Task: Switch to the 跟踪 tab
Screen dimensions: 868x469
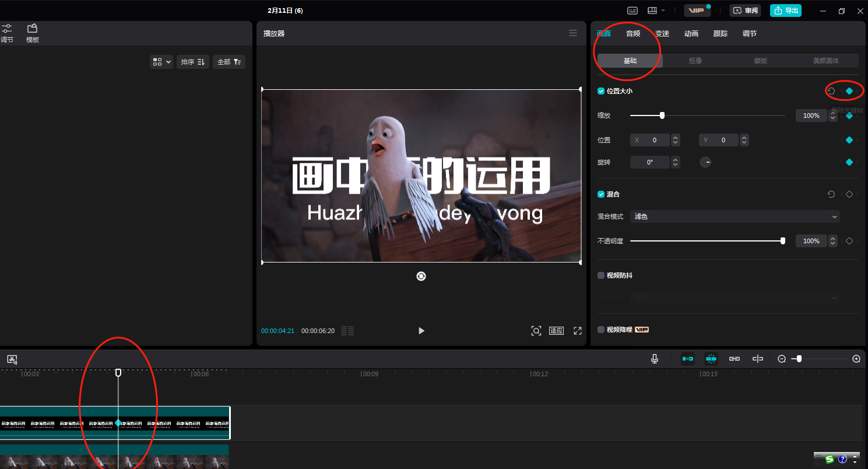Action: coord(721,34)
